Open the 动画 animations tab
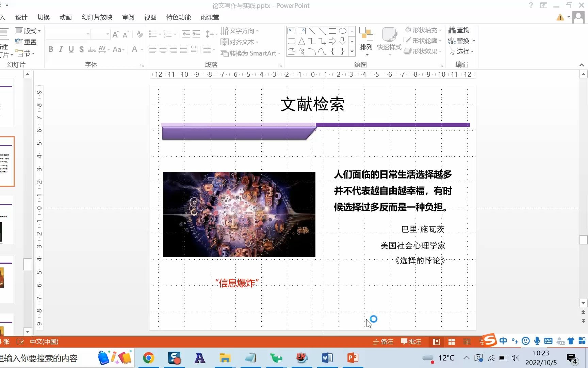588x368 pixels. coord(66,17)
